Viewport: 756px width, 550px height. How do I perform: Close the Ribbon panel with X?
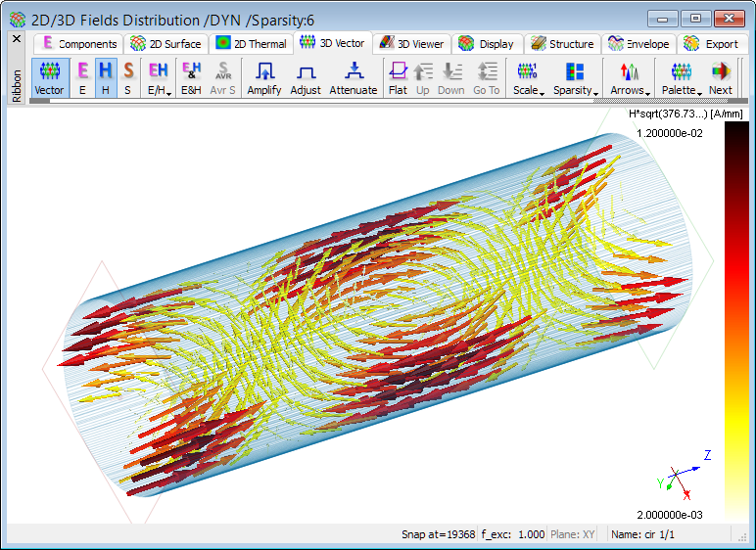[x=16, y=39]
